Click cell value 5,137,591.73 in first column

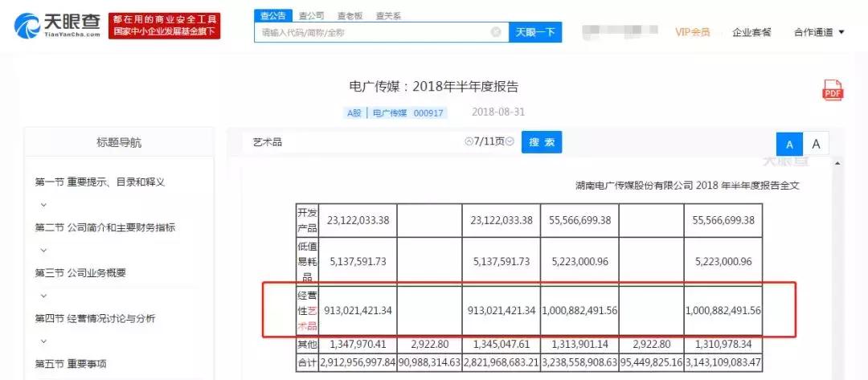(x=358, y=262)
